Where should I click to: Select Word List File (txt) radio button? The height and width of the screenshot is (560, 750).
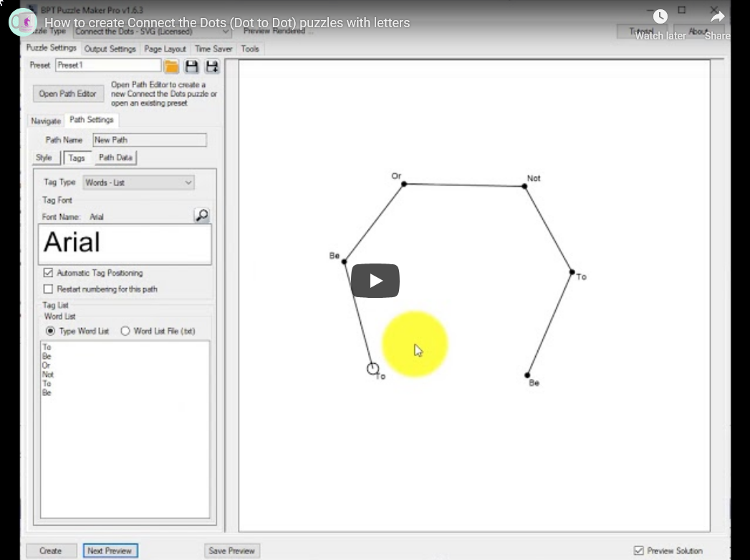coord(125,331)
